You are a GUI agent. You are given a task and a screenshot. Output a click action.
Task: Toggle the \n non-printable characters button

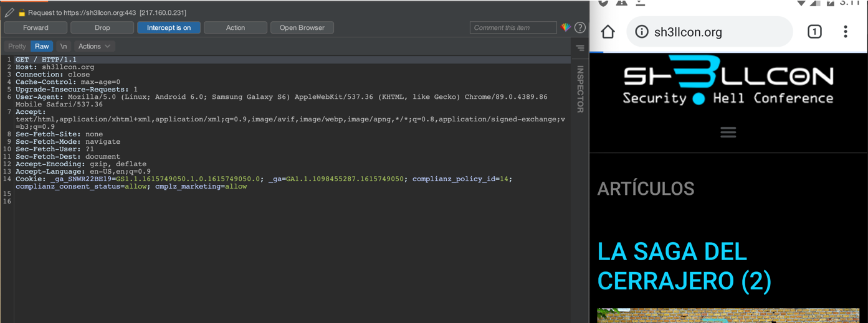tap(64, 46)
